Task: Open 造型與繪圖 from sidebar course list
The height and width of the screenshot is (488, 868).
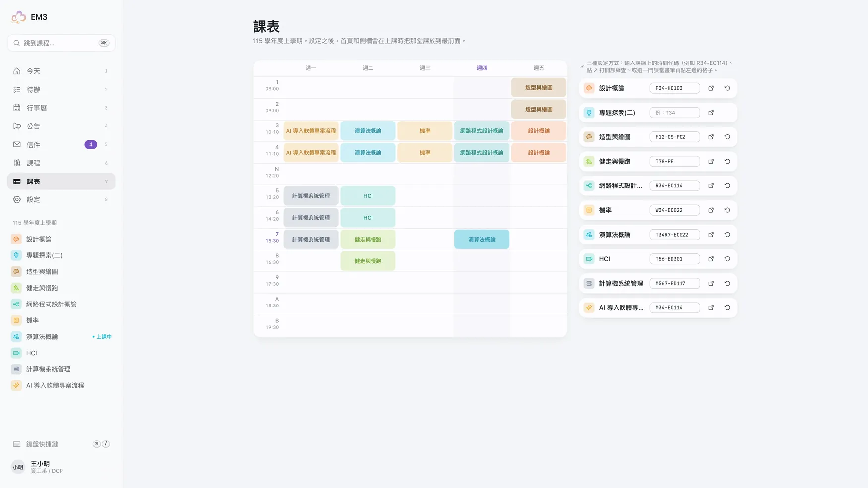Action: click(x=61, y=271)
